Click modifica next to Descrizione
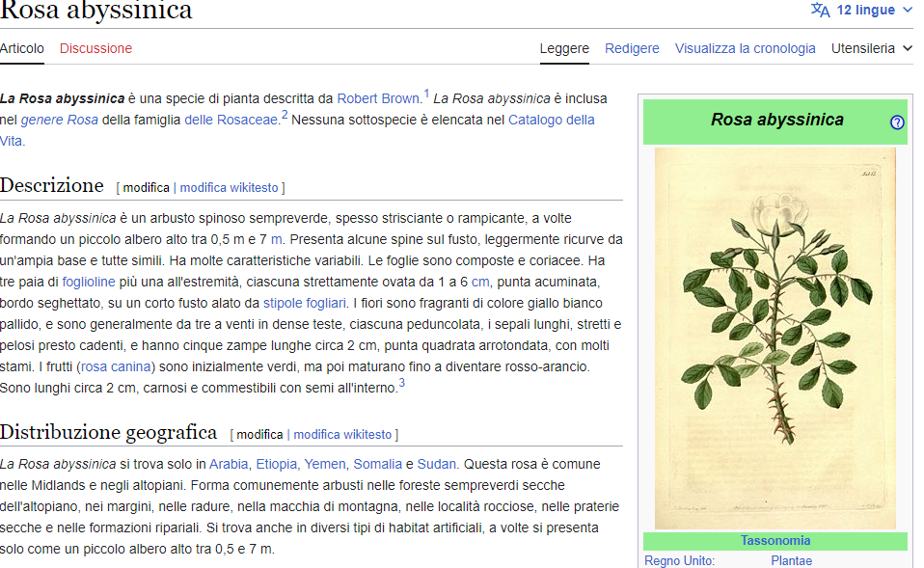Image resolution: width=924 pixels, height=568 pixels. coord(146,187)
